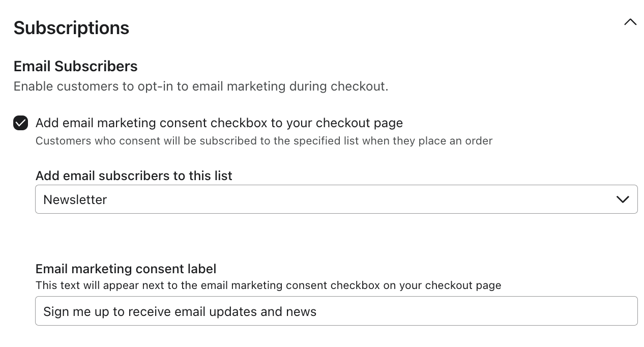
Task: Click the 'Add email subscribers to this list' label
Action: click(134, 176)
